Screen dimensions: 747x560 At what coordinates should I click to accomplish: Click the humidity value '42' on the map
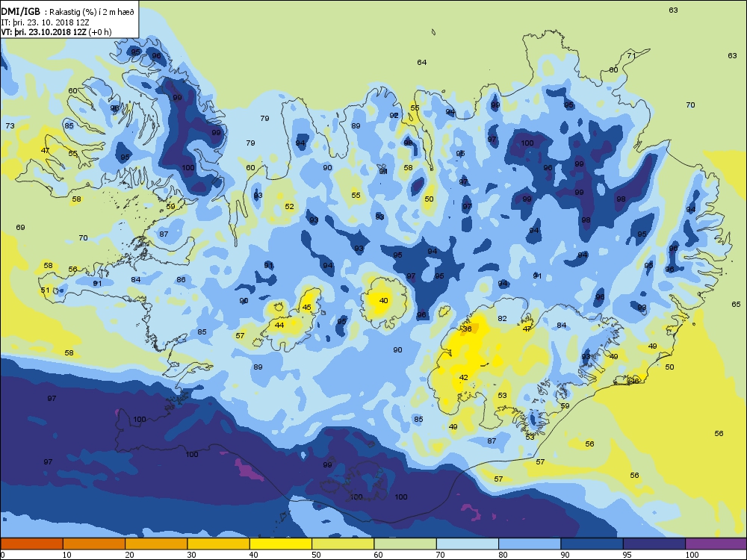(464, 378)
